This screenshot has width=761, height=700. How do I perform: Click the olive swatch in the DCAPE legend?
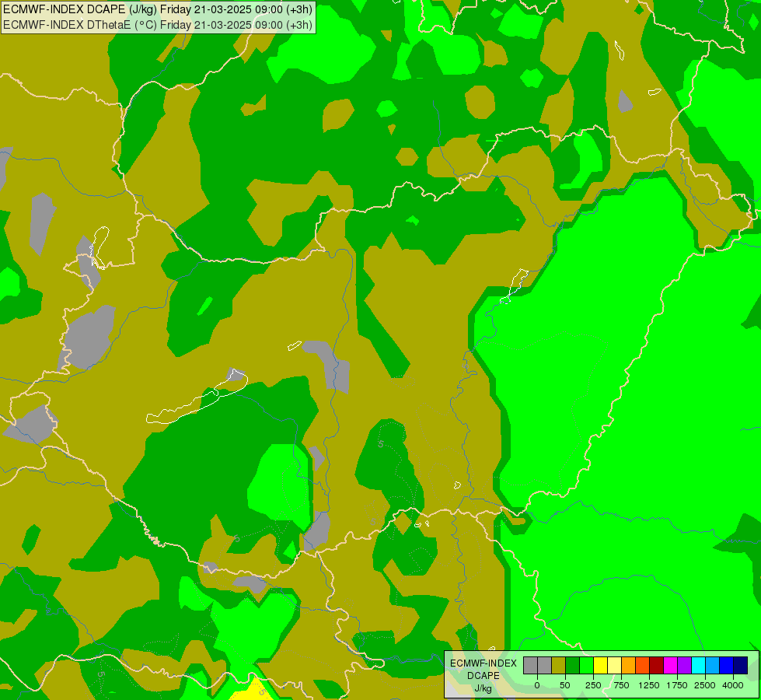(x=558, y=666)
